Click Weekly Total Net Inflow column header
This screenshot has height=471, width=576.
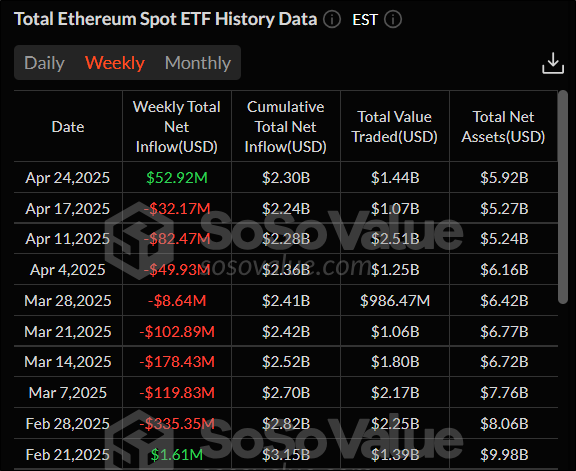click(x=177, y=127)
